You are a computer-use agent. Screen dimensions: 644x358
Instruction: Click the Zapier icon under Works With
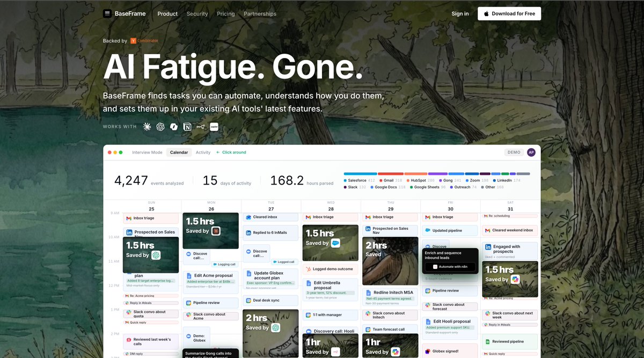point(214,127)
